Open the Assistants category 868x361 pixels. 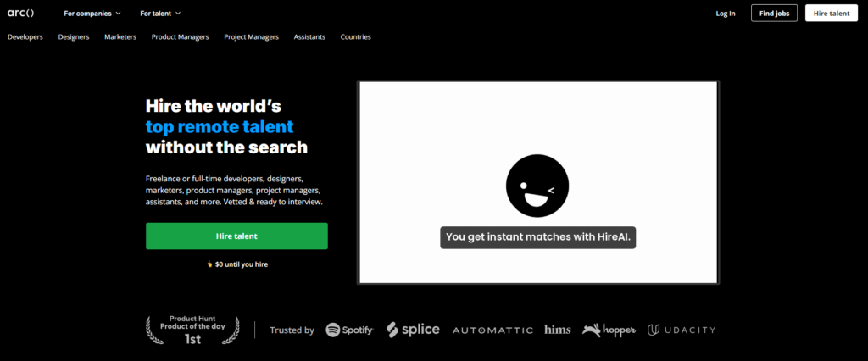[x=309, y=37]
